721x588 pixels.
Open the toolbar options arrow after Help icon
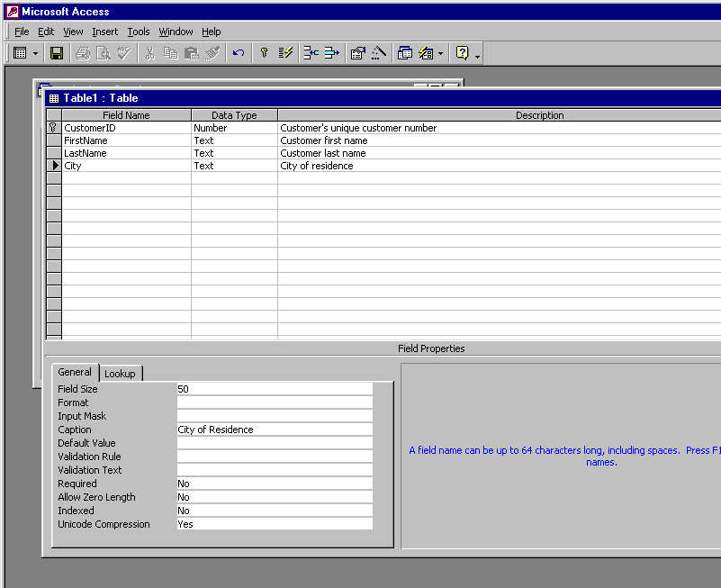477,56
